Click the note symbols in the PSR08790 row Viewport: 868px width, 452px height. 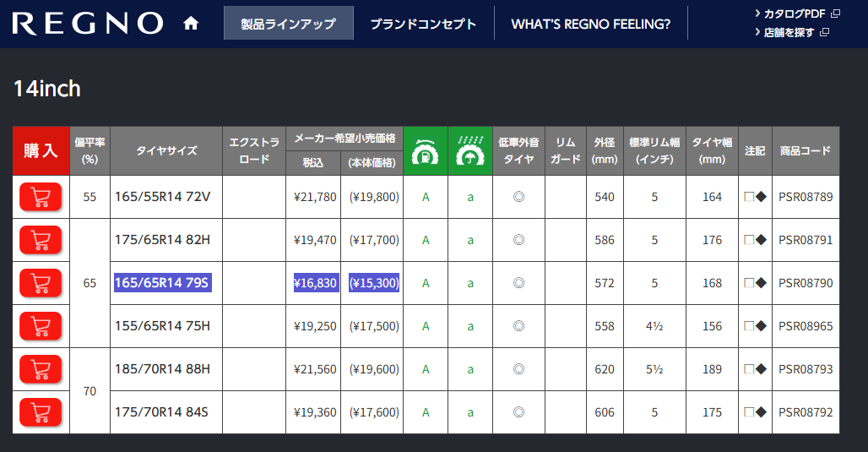click(x=755, y=283)
